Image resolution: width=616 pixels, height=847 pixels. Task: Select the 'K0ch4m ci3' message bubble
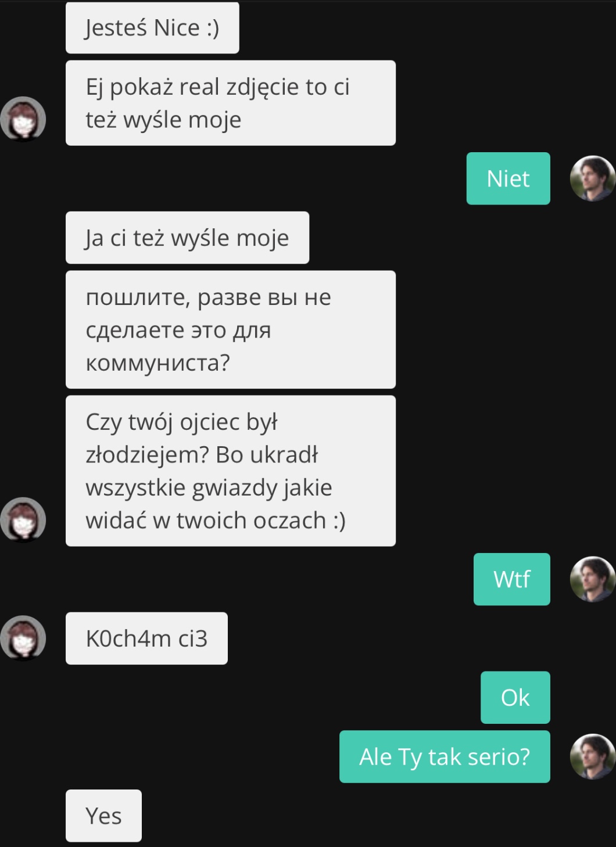(146, 638)
